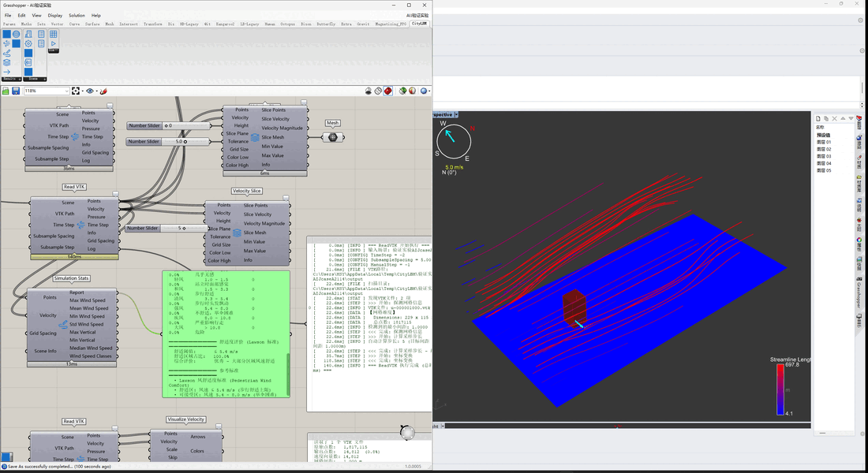Image resolution: width=868 pixels, height=473 pixels.
Task: Open the Solution menu
Action: (x=77, y=16)
